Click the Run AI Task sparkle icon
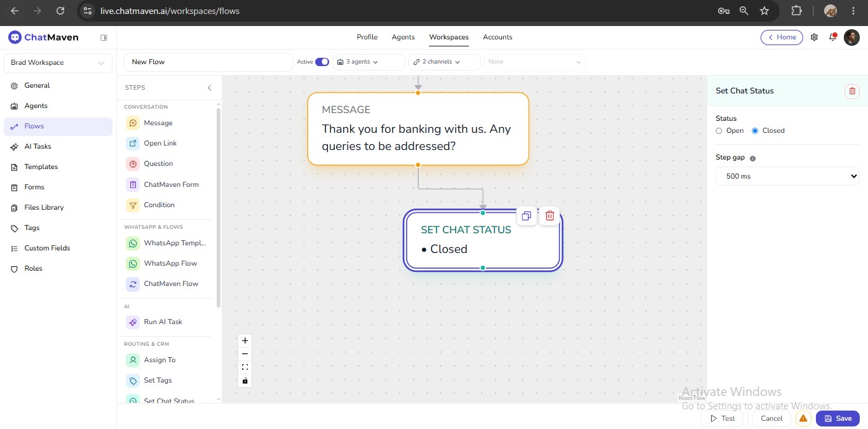The height and width of the screenshot is (429, 868). (x=133, y=322)
